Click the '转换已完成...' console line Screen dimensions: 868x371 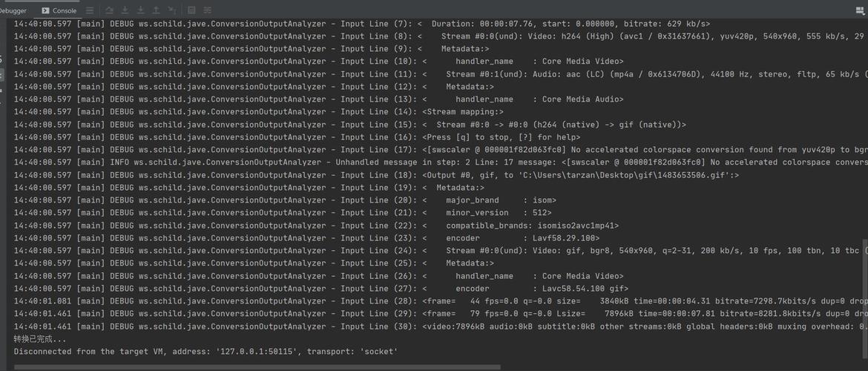click(40, 339)
